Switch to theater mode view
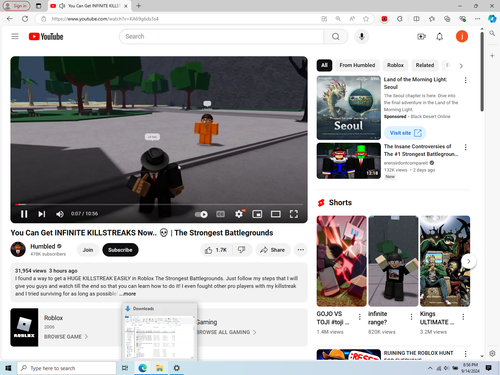 275,214
